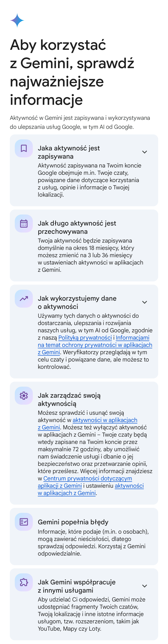Click the 'Jak wykorzystujemy dane o aktywności' heading
The image size is (168, 644).
pyautogui.click(x=77, y=302)
